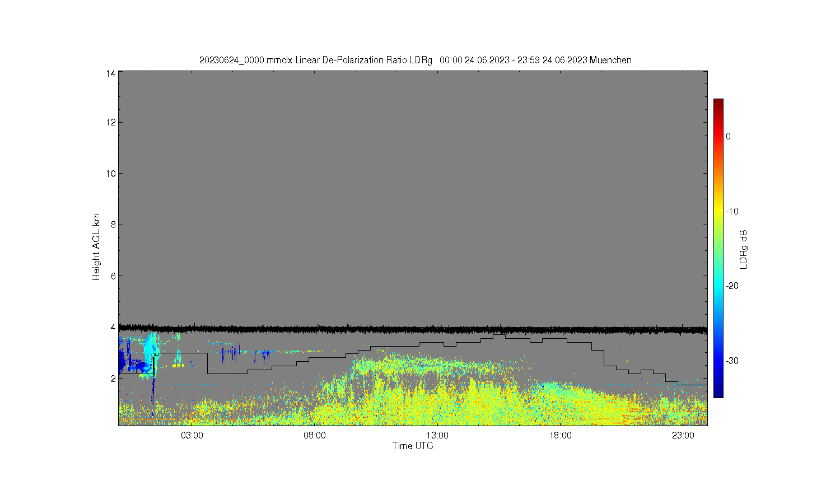Click the height tick label 10
The image size is (840, 504).
tap(111, 174)
